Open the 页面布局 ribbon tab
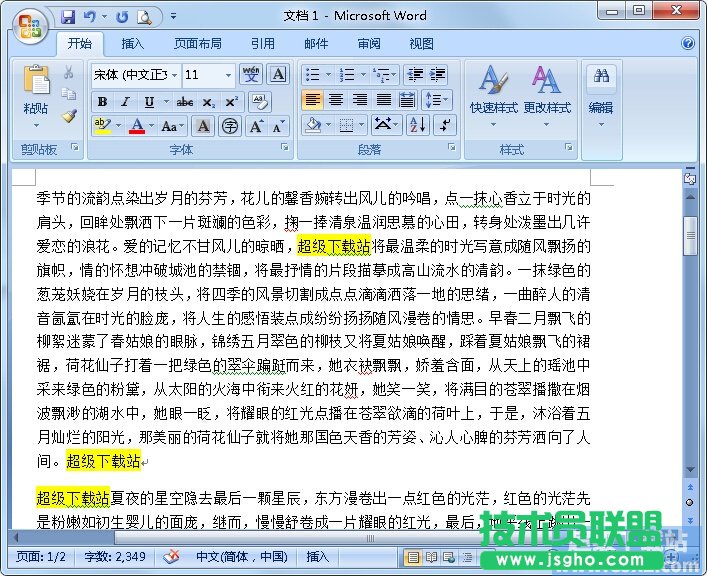 click(198, 44)
